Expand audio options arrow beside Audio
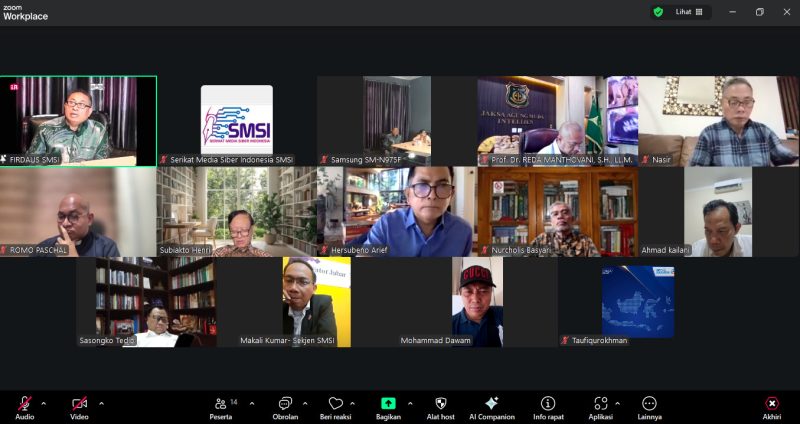800x424 pixels. coord(43,403)
